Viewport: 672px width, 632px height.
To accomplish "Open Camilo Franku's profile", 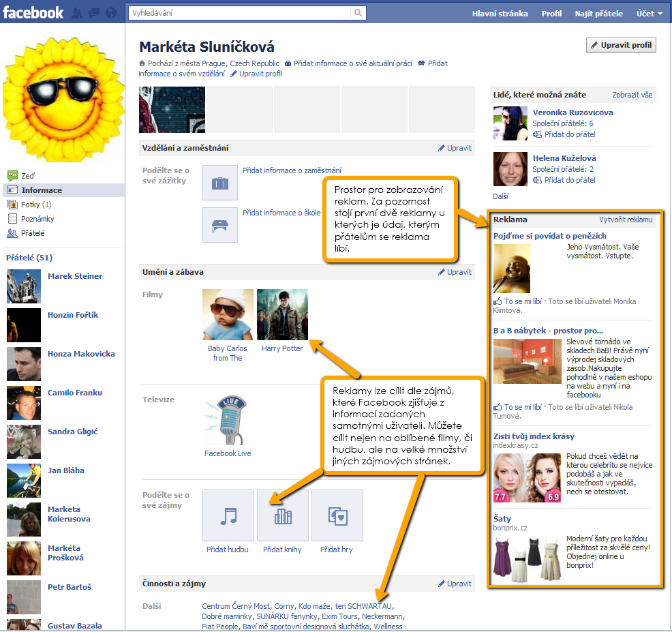I will (x=74, y=393).
